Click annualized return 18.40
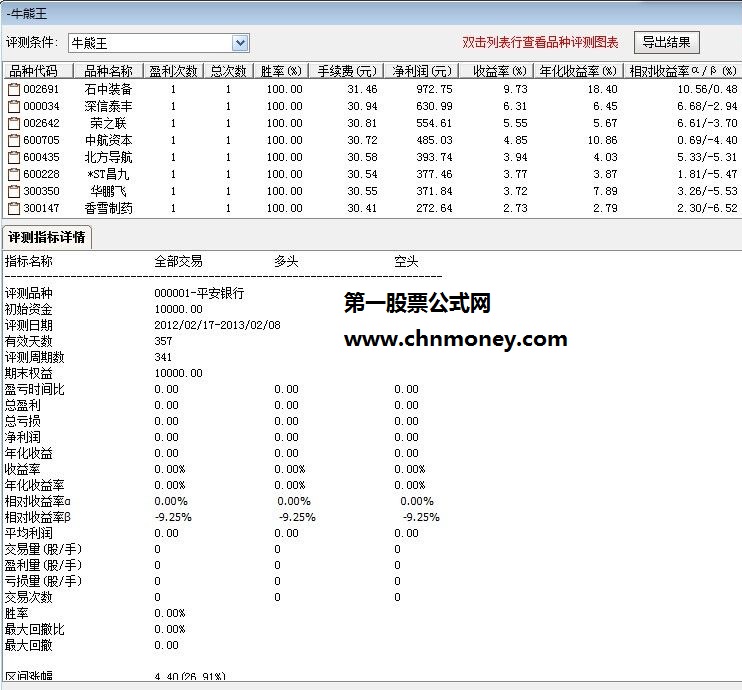This screenshot has height=690, width=742. tap(603, 89)
